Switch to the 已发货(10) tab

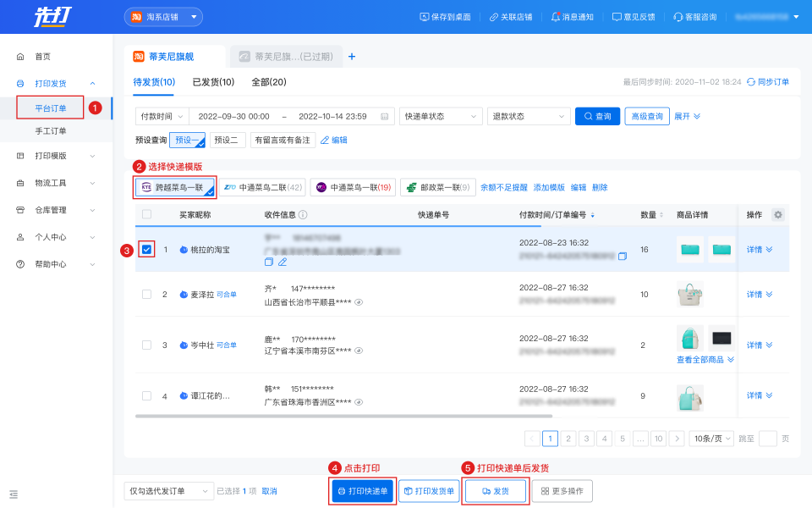tap(213, 82)
